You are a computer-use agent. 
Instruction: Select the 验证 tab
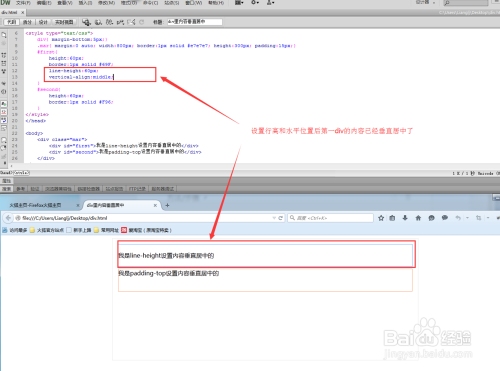pyautogui.click(x=35, y=189)
